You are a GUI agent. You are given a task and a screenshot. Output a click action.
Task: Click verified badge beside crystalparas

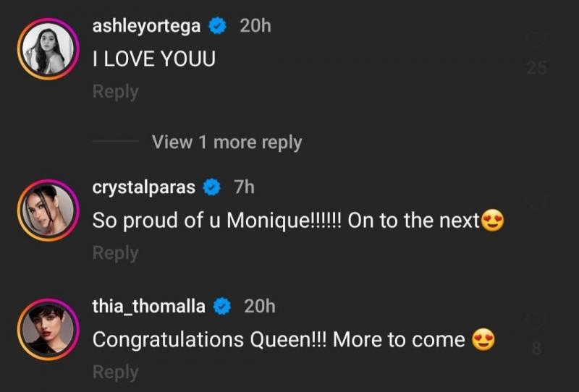pos(213,187)
